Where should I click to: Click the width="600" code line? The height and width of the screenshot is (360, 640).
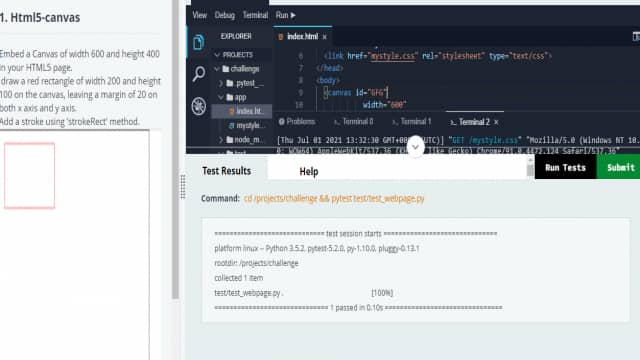[384, 105]
